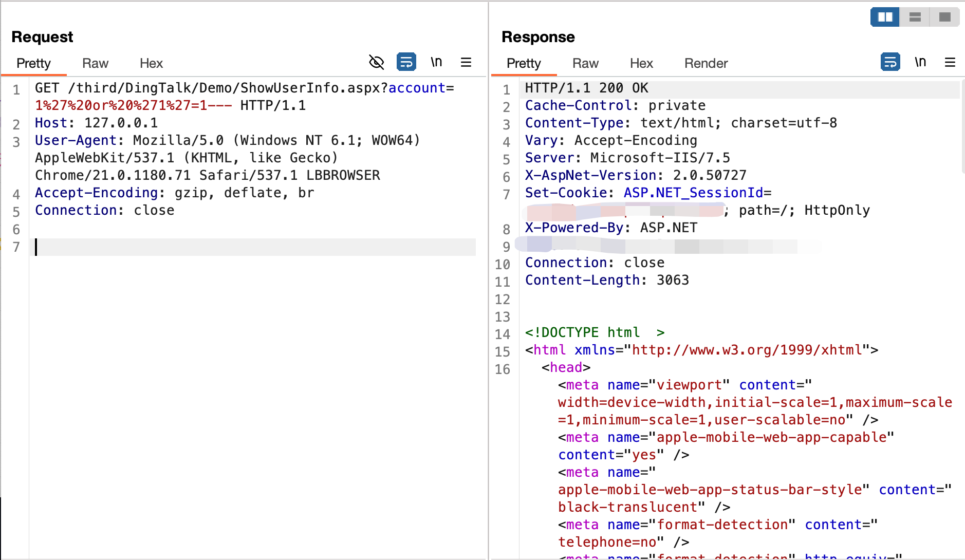Click the 'Response' panel heading
Screen dimensions: 965x560
[538, 37]
